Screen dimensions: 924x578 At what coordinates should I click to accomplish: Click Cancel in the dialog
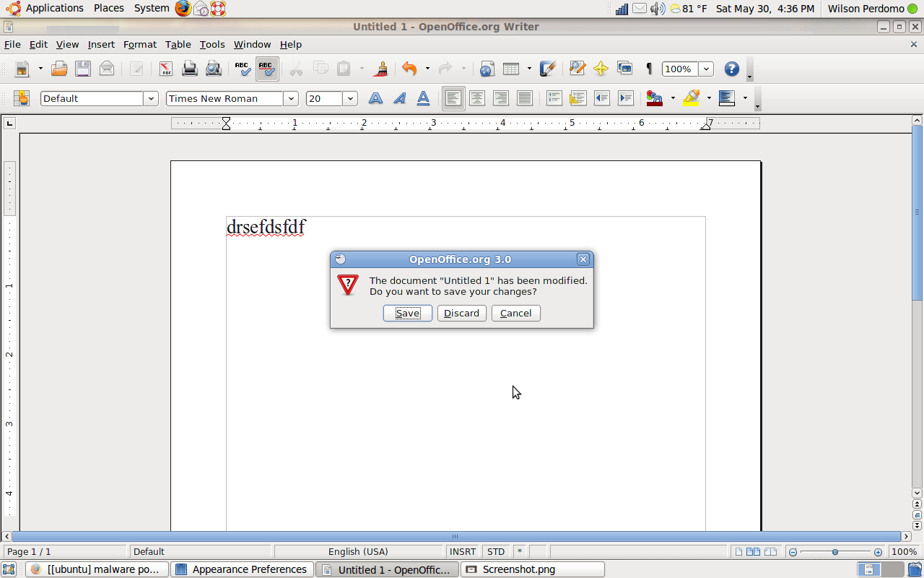point(516,313)
